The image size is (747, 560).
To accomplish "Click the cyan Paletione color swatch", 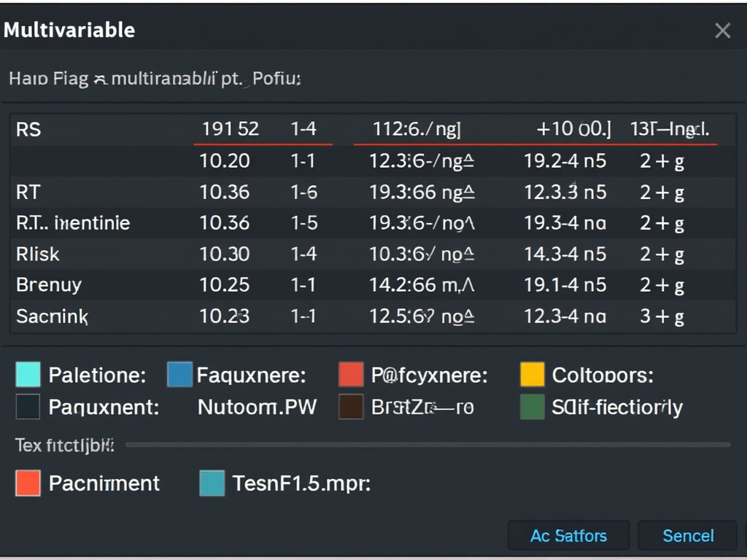I will 28,374.
